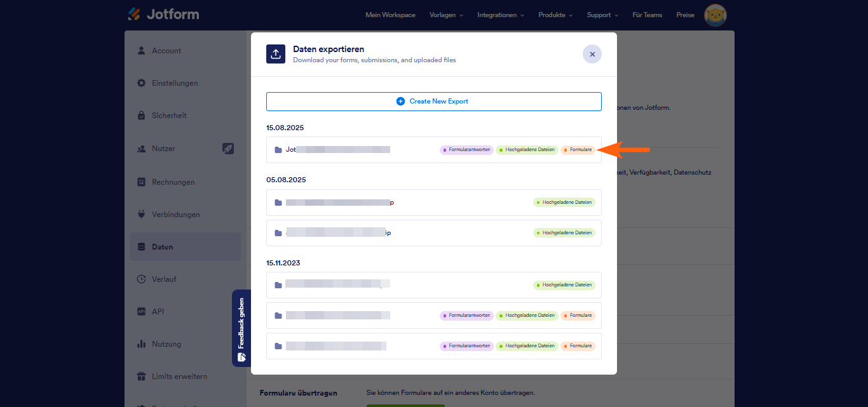Go to Mein Workspace

pos(390,15)
